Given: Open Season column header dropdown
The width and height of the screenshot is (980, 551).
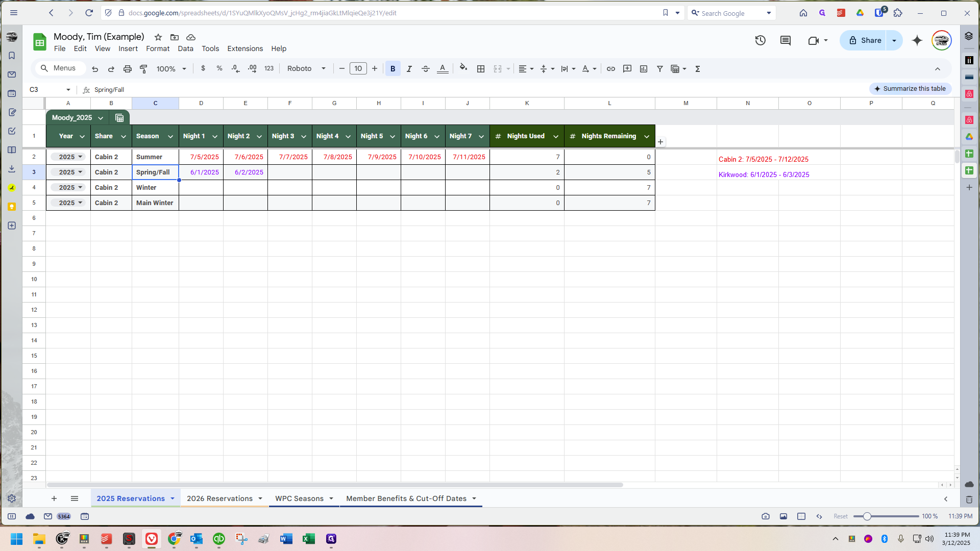Looking at the screenshot, I should [170, 137].
